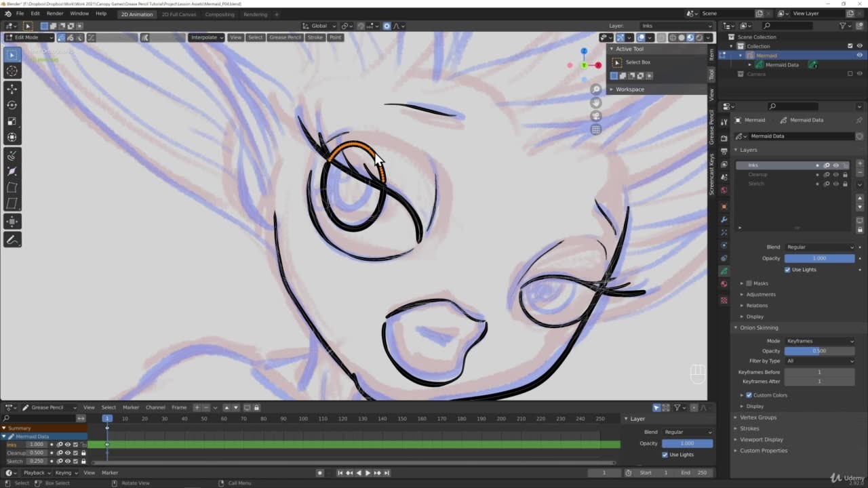Remove layer with minus button
Viewport: 868px width, 488px height.
[x=860, y=172]
